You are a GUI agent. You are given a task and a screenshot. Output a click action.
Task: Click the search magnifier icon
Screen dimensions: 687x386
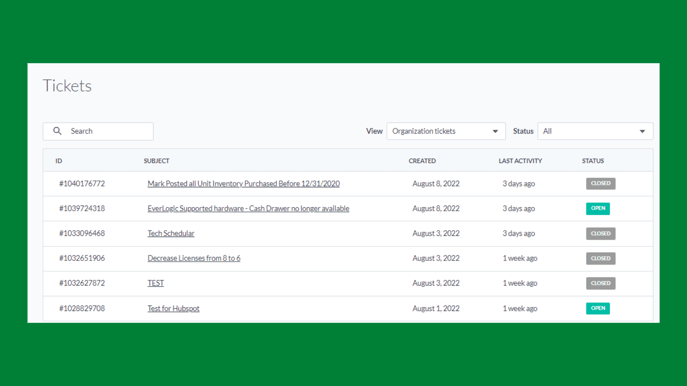pyautogui.click(x=57, y=131)
